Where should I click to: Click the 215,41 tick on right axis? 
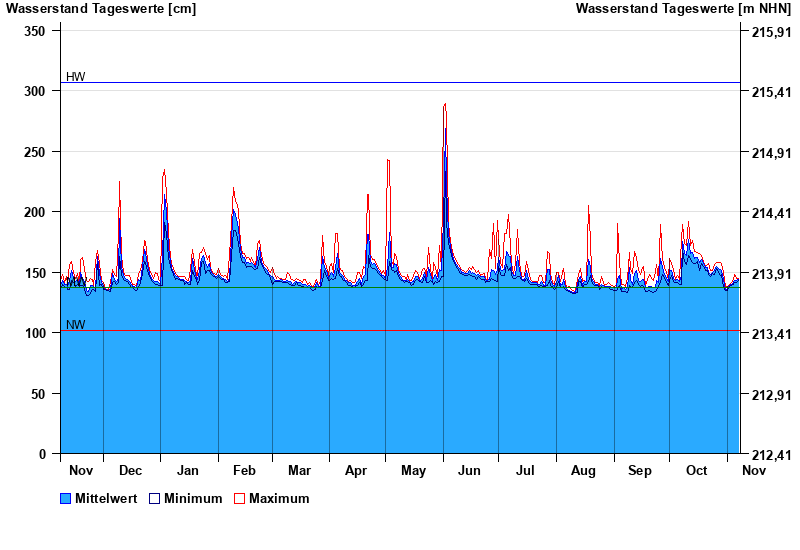(770, 92)
